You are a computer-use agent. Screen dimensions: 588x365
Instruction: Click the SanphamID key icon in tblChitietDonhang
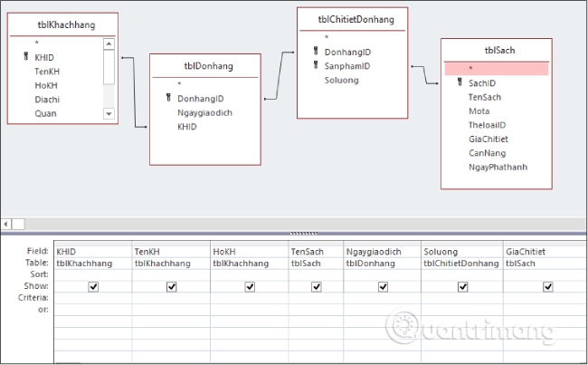point(316,65)
